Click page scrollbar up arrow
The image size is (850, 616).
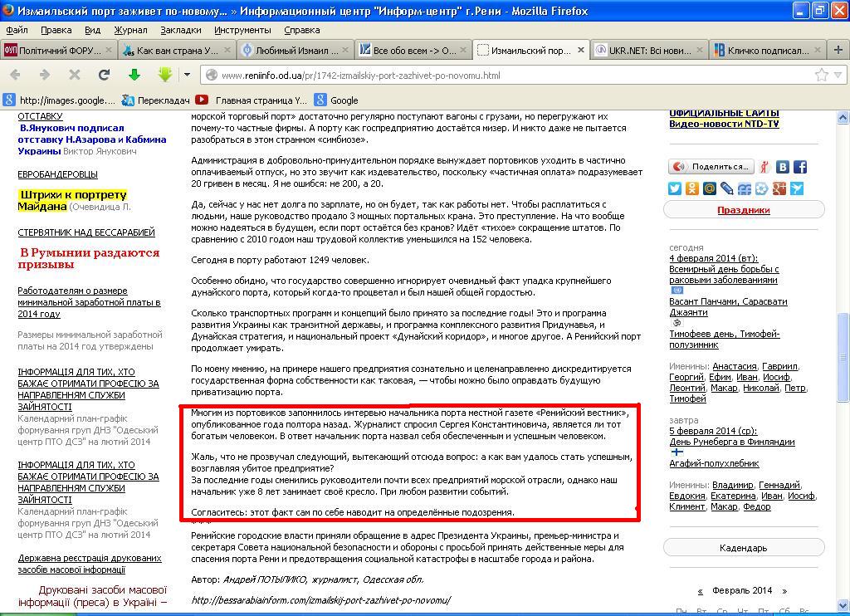[843, 116]
